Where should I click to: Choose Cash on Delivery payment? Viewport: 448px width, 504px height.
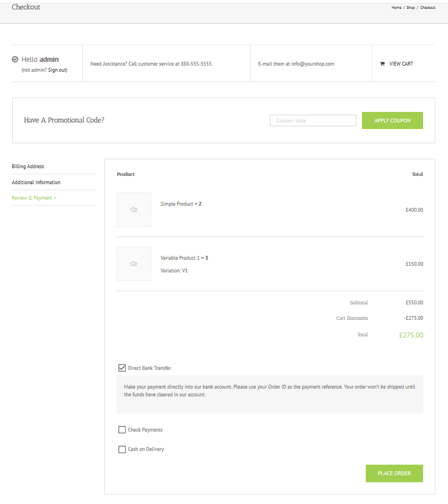click(x=122, y=449)
